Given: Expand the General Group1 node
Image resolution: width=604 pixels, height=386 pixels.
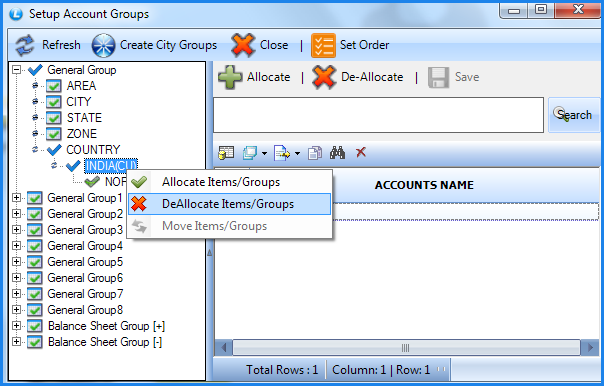Looking at the screenshot, I should (x=16, y=198).
